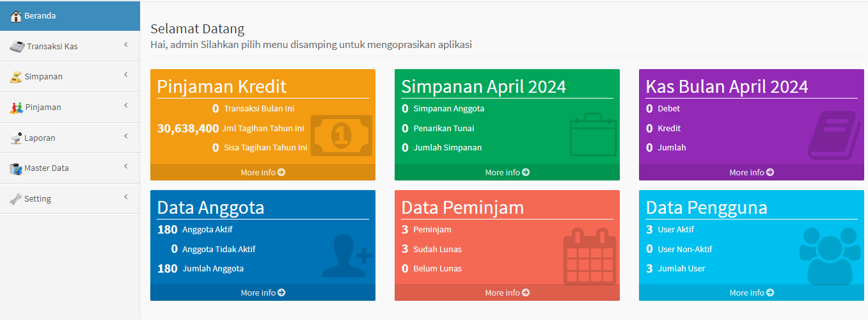Open the Transaksi Kas menu
868x320 pixels.
(70, 46)
